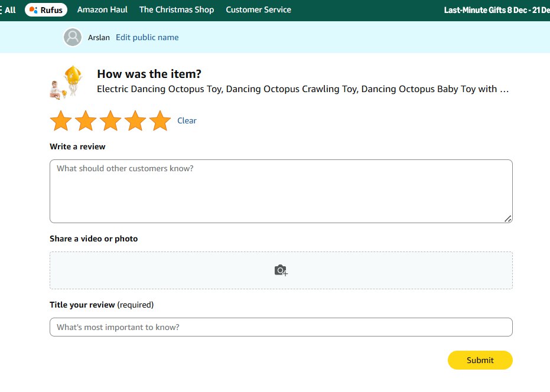Set rating to four stars
The height and width of the screenshot is (392, 550).
tap(135, 121)
